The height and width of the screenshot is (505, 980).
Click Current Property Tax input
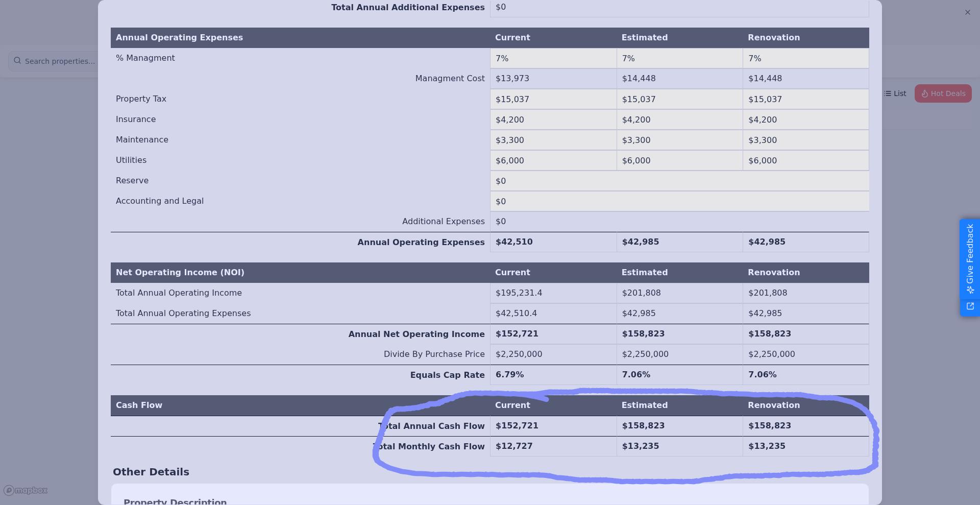[553, 100]
